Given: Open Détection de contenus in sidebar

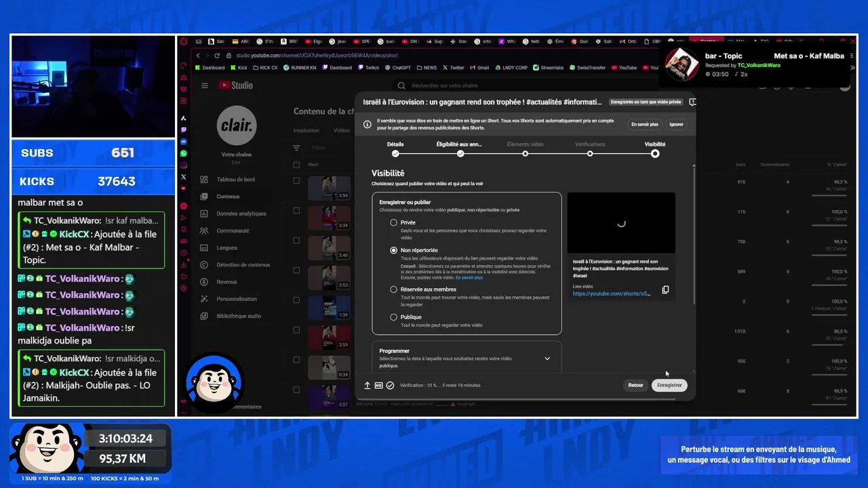Looking at the screenshot, I should (x=243, y=265).
